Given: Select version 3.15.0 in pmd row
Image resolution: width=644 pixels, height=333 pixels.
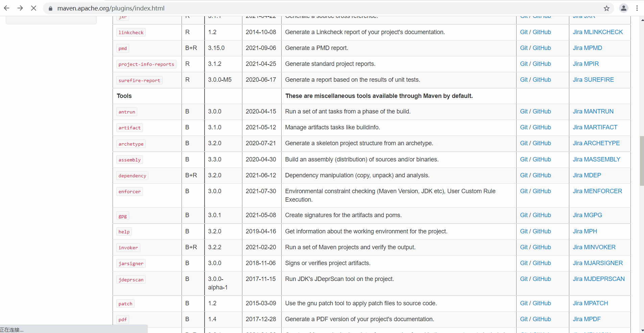Looking at the screenshot, I should tap(216, 48).
